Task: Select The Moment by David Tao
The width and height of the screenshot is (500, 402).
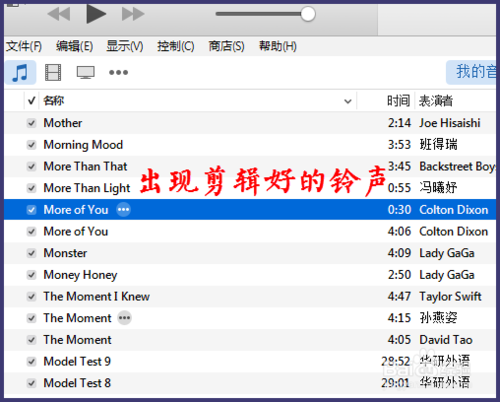Action: coord(77,340)
